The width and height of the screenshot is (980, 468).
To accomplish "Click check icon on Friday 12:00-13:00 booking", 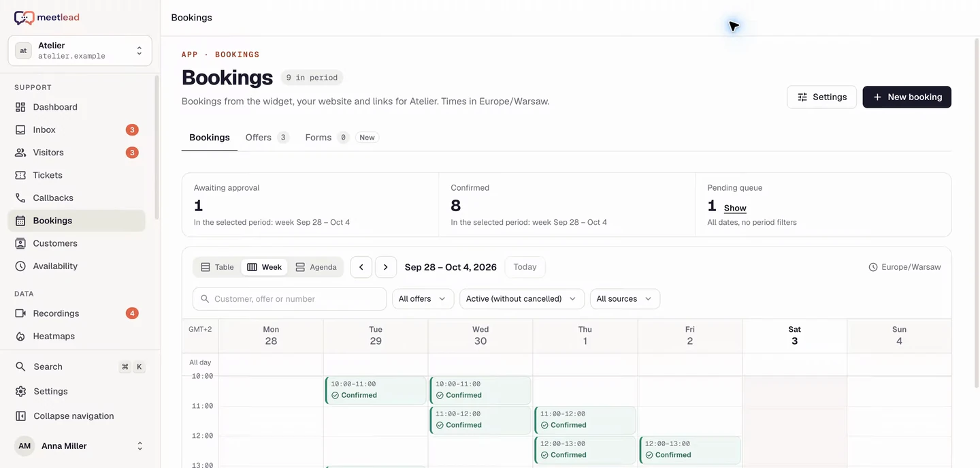I will 649,455.
